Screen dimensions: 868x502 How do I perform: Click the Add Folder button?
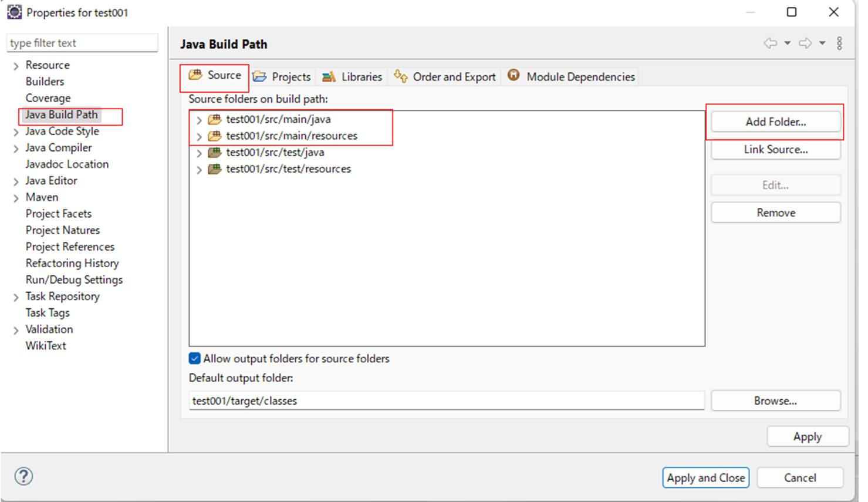[775, 122]
